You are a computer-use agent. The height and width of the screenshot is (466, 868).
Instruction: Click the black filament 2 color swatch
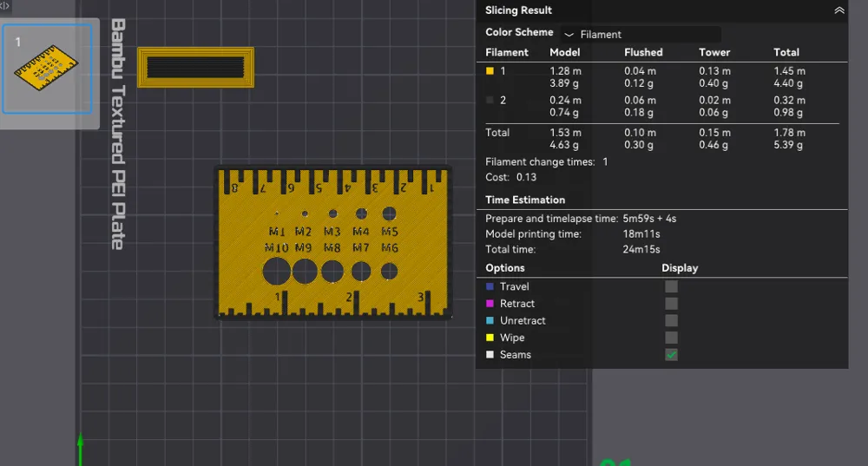pyautogui.click(x=490, y=100)
